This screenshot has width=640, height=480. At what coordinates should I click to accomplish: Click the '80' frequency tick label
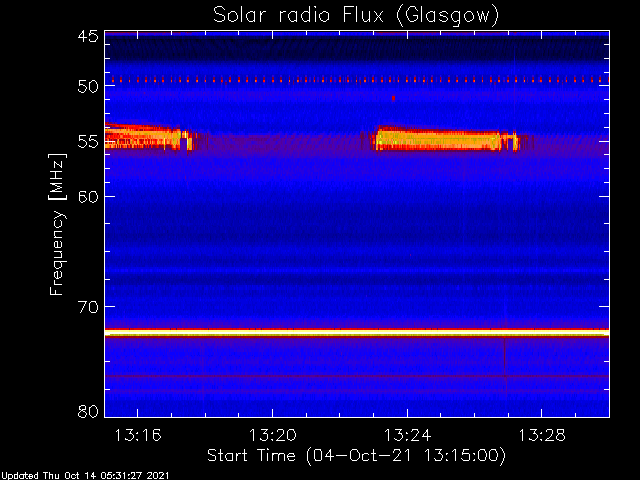(88, 411)
